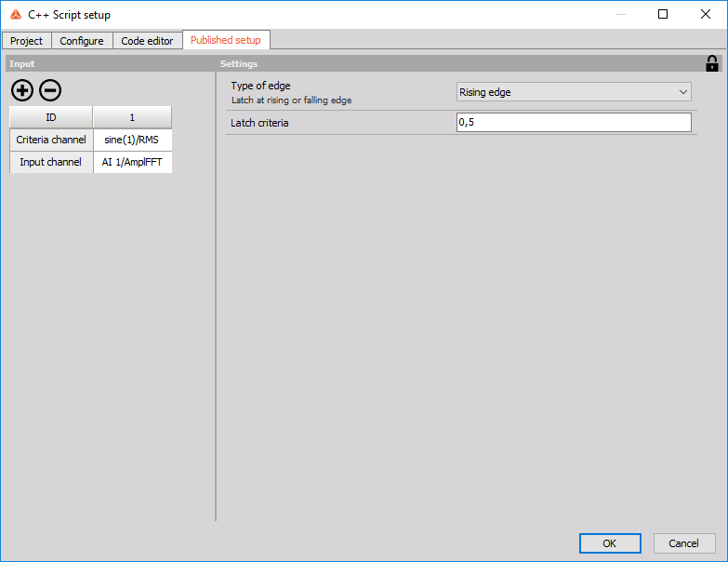The image size is (728, 562).
Task: Click the Dewesoft app logo icon
Action: 16,14
